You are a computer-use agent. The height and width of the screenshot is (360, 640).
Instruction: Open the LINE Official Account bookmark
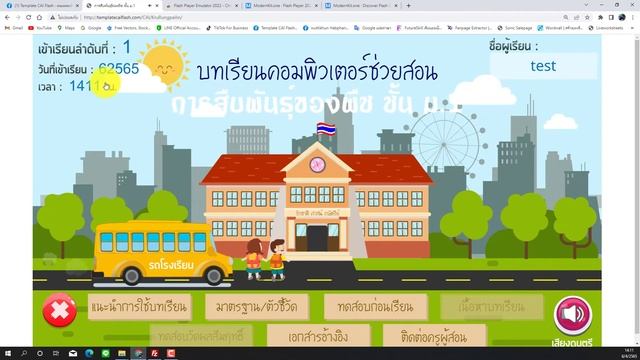tap(179, 28)
